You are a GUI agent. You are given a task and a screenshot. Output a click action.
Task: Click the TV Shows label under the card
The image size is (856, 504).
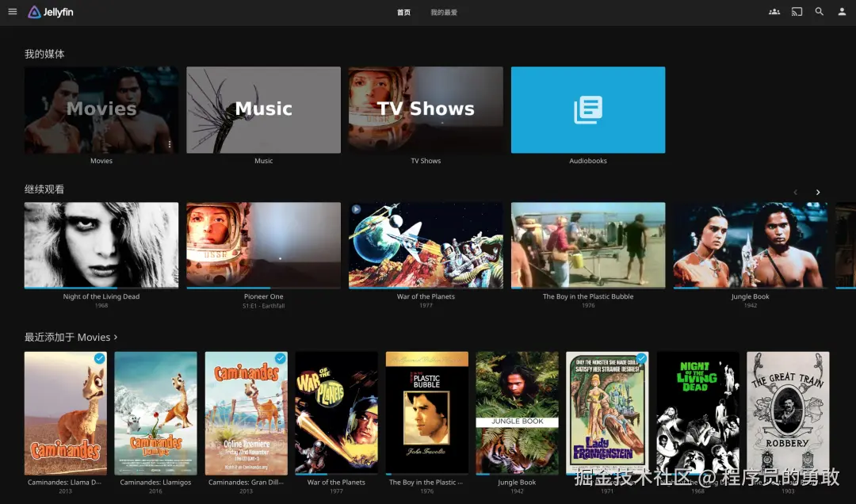pyautogui.click(x=426, y=161)
